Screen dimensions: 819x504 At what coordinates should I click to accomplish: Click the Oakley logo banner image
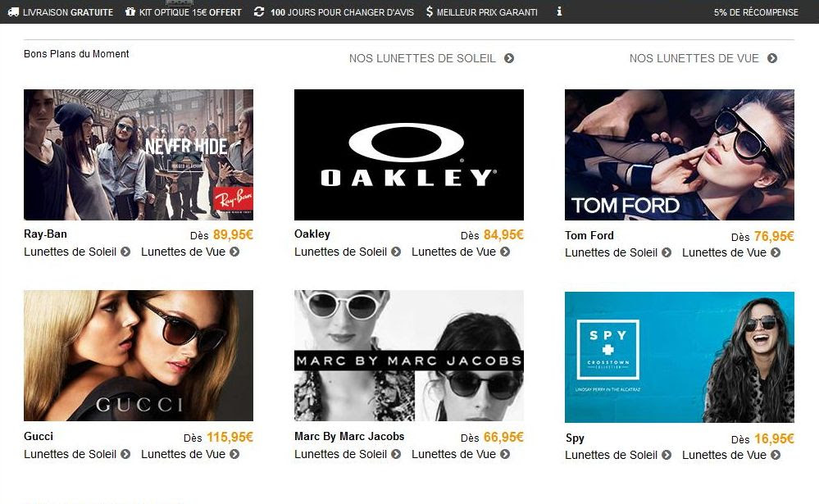(409, 155)
